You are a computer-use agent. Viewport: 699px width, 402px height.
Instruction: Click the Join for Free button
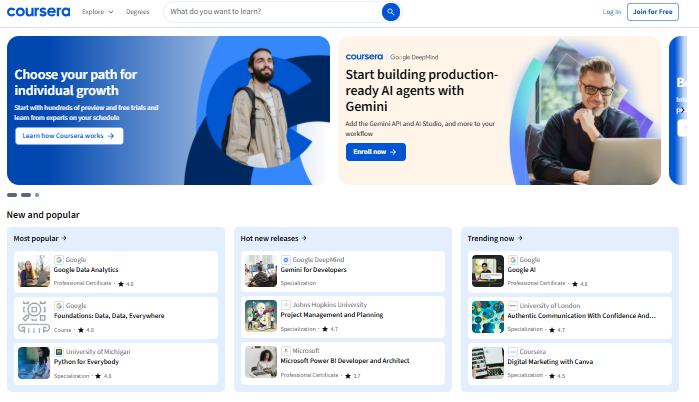[x=653, y=12]
